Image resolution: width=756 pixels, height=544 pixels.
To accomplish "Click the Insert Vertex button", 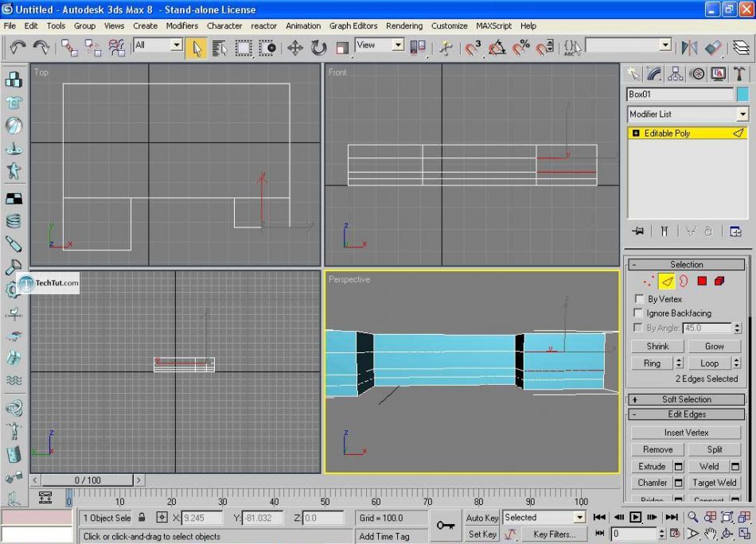I will pyautogui.click(x=686, y=433).
